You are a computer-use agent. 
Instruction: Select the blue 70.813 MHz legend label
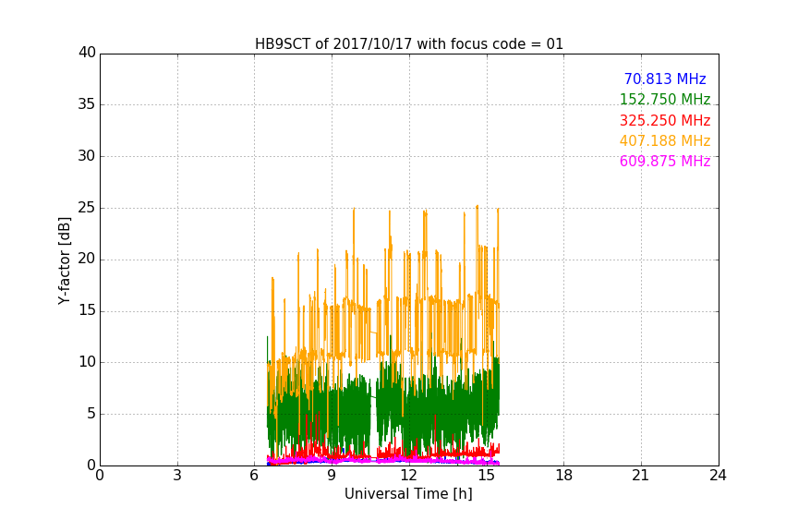pos(665,79)
